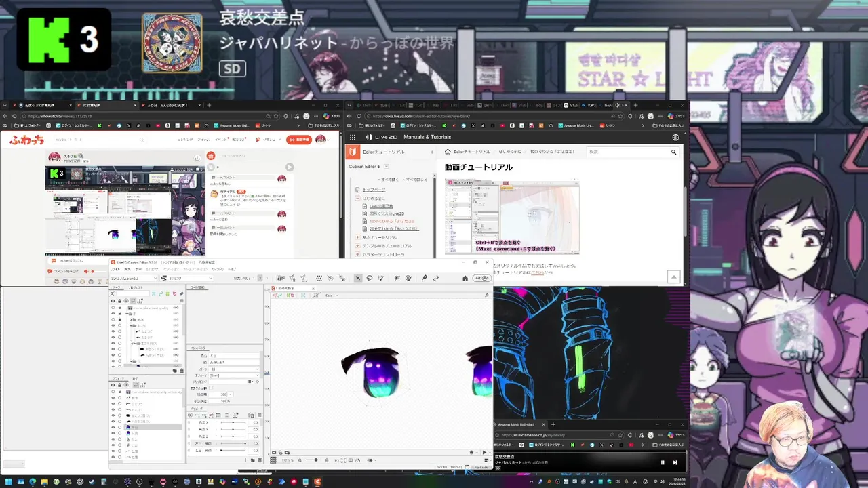The height and width of the screenshot is (488, 868).
Task: Open the 20分でわかる「あいうえお」 docs link
Action: [395, 229]
